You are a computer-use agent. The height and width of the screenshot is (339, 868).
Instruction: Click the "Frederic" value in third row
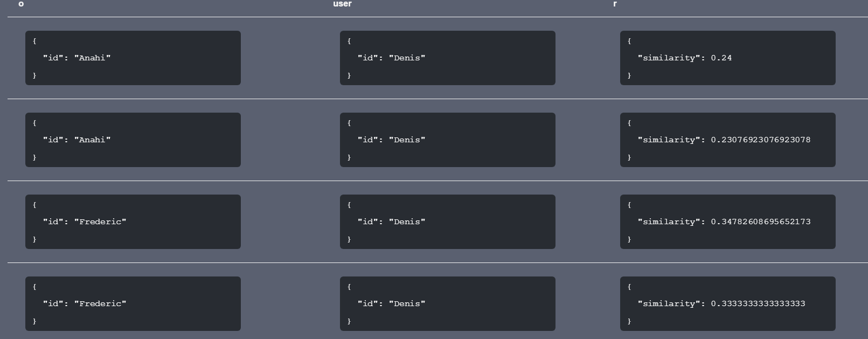100,222
